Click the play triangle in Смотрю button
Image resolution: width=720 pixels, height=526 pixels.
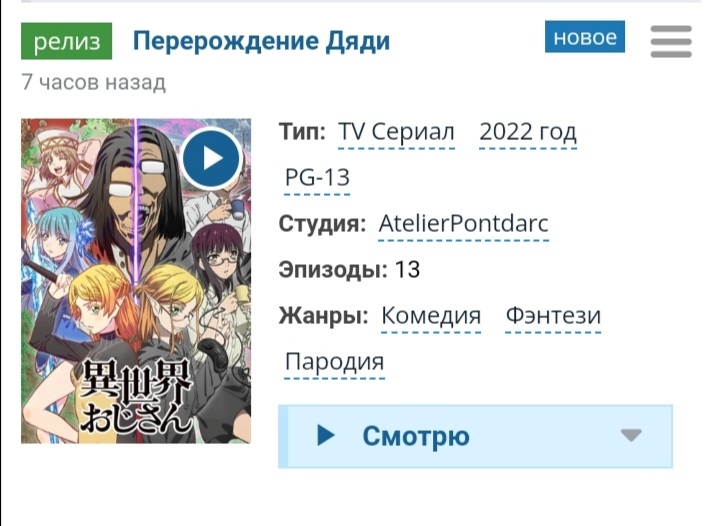326,435
